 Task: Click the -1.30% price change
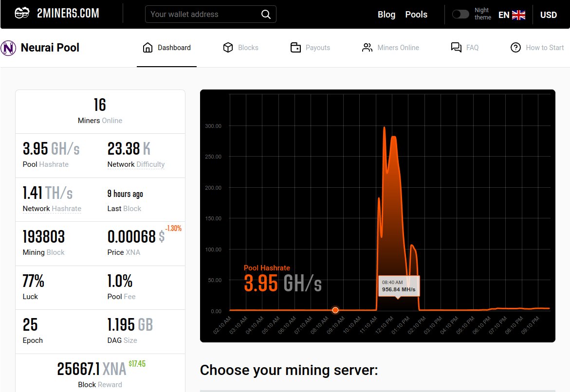coord(173,228)
